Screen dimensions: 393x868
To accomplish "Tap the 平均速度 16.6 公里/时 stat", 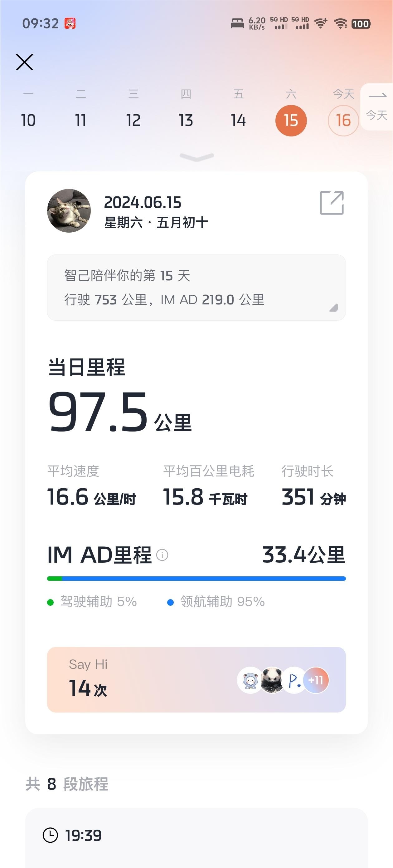I will [x=91, y=485].
